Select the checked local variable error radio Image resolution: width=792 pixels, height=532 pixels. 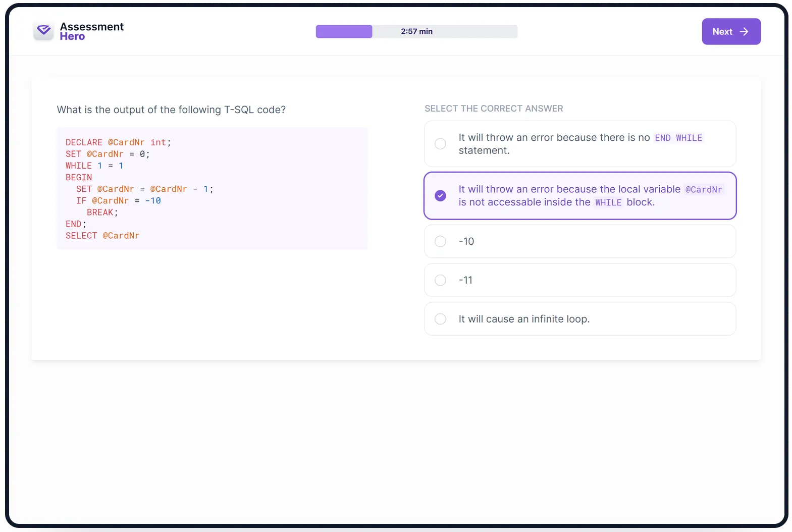(440, 195)
